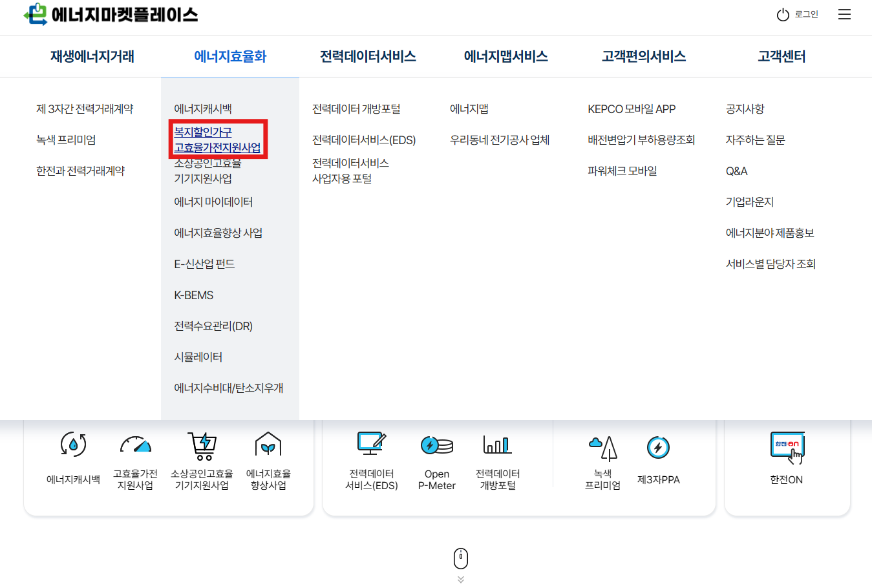Open the 재생에너지거래 top menu
The width and height of the screenshot is (872, 588).
[92, 56]
